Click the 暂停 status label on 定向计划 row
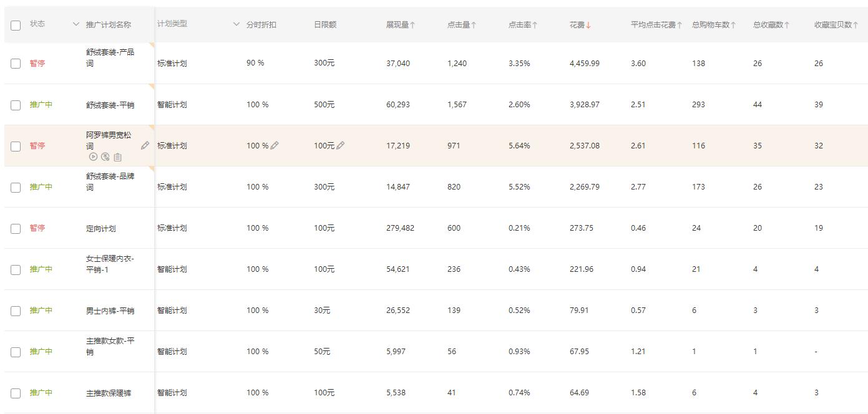 point(39,228)
